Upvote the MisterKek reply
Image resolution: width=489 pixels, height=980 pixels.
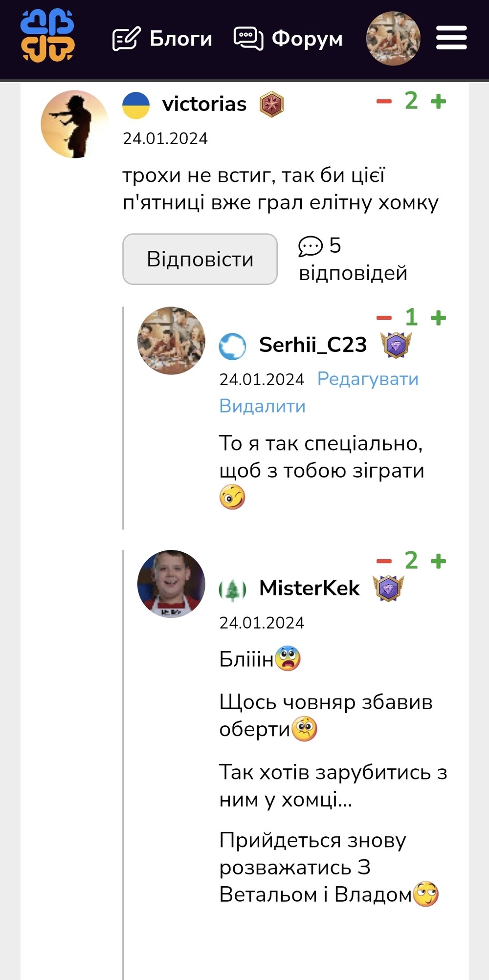tap(439, 561)
